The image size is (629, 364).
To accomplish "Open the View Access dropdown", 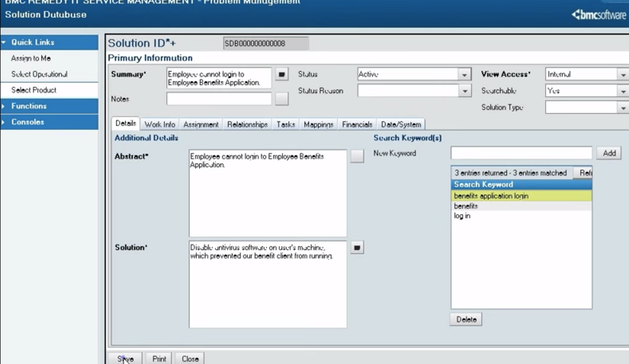I will tap(623, 74).
